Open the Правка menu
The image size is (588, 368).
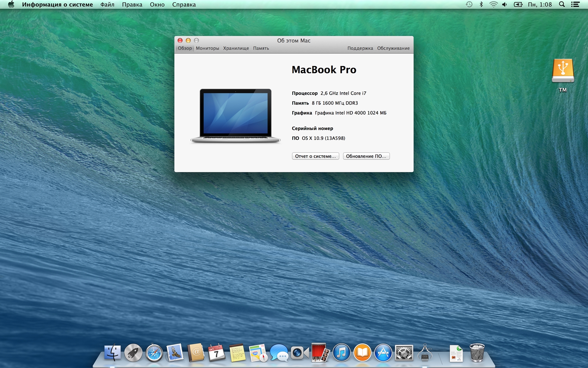pyautogui.click(x=132, y=4)
